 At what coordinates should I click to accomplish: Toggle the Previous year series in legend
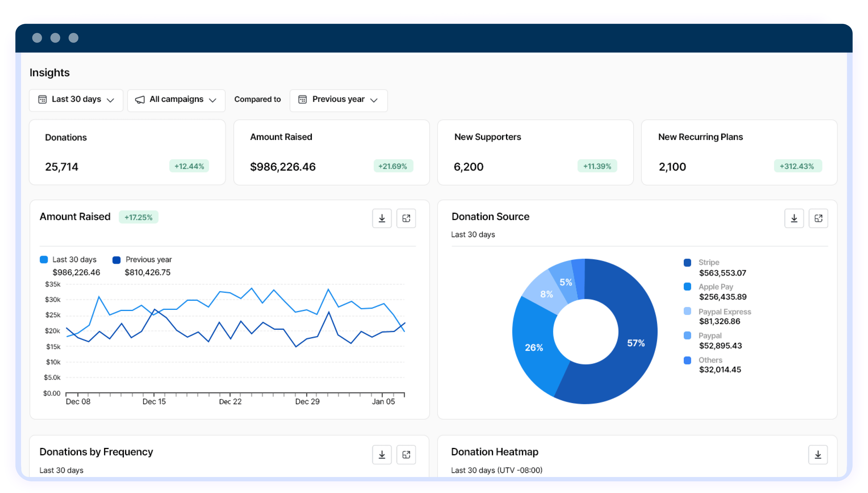click(142, 260)
